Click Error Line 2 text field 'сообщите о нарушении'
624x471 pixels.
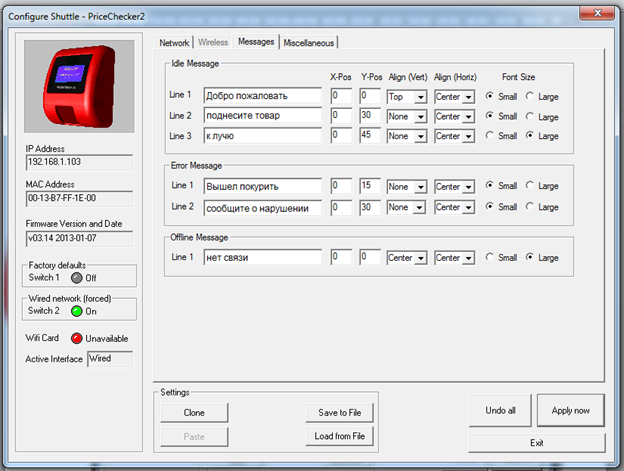click(x=263, y=208)
